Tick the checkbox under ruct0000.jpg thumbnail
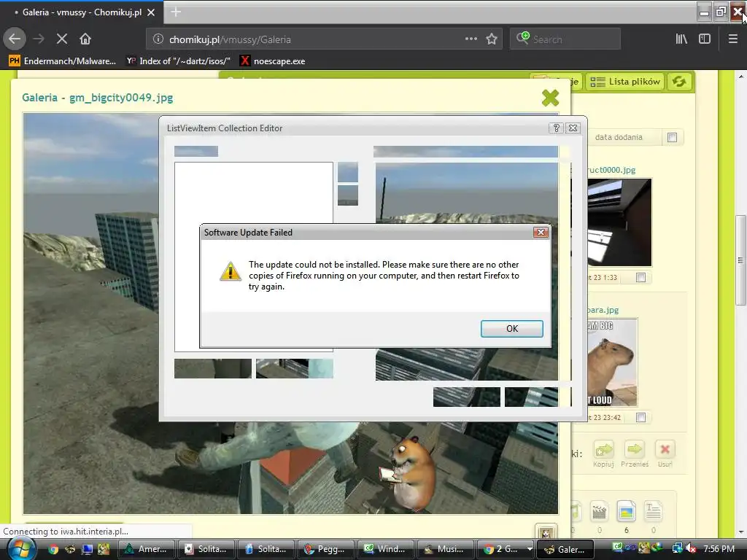The height and width of the screenshot is (560, 747). click(640, 278)
